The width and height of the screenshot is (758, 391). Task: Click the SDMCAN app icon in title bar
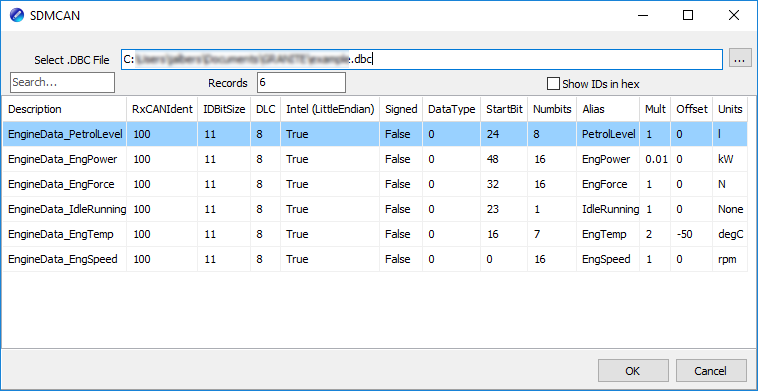17,15
